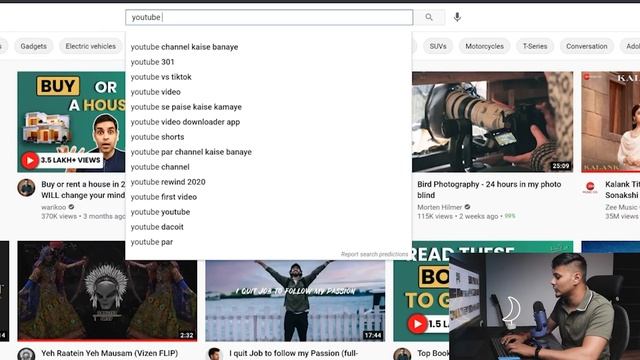Viewport: 640px width, 360px height.
Task: Filter by T-Series chip
Action: click(x=535, y=46)
